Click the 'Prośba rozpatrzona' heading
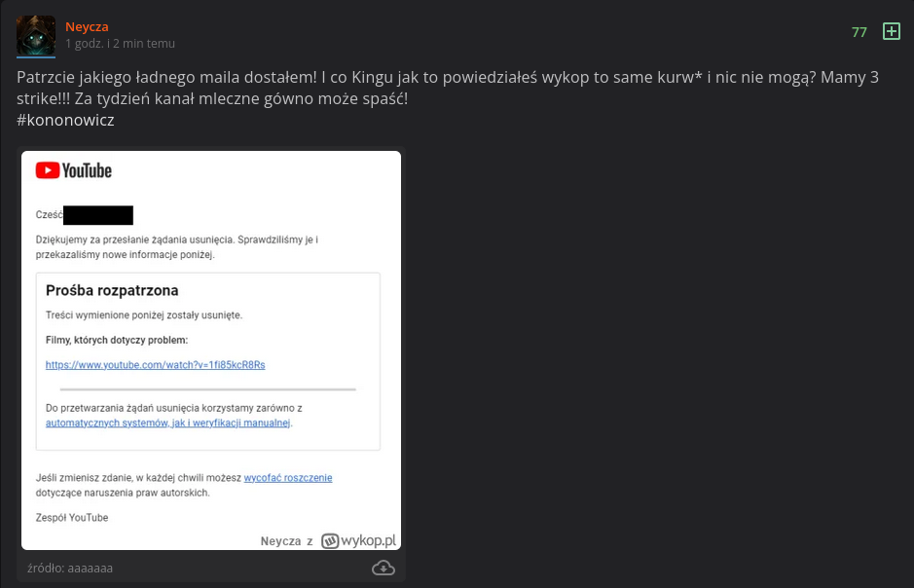 coord(112,290)
